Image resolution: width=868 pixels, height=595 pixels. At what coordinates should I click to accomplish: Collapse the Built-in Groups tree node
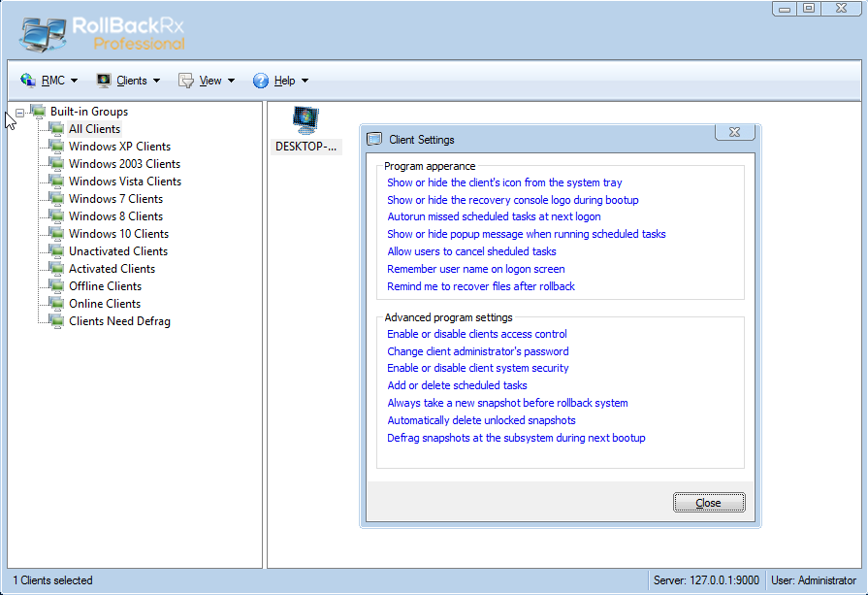(x=20, y=113)
